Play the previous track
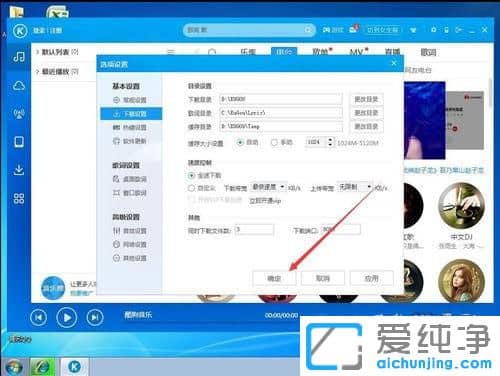The height and width of the screenshot is (376, 500). pyautogui.click(x=39, y=317)
